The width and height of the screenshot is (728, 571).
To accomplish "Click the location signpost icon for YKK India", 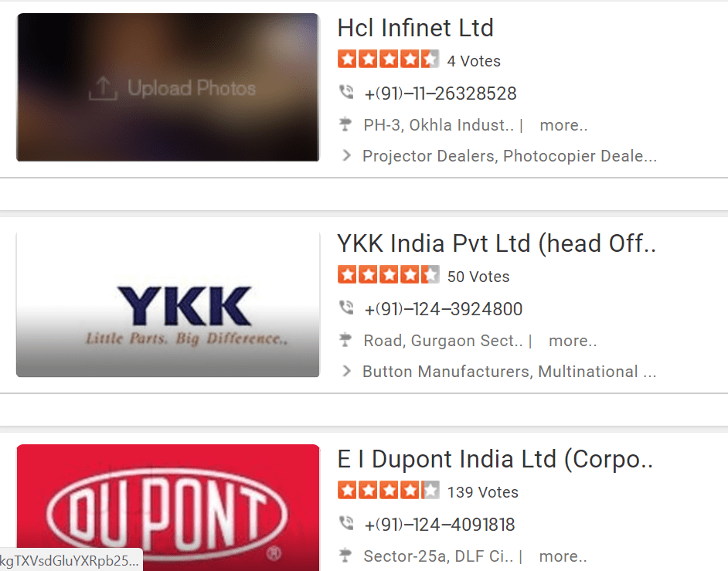I will [x=345, y=340].
